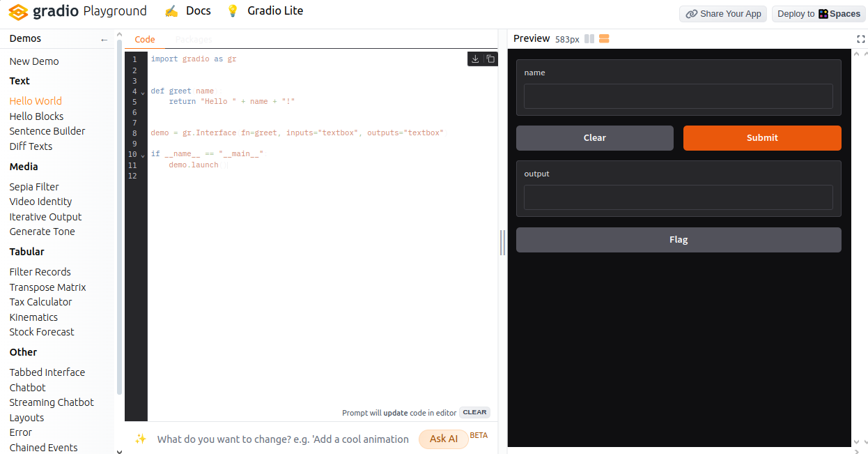Open the Hello Blocks demo
Image resolution: width=868 pixels, height=454 pixels.
click(36, 116)
